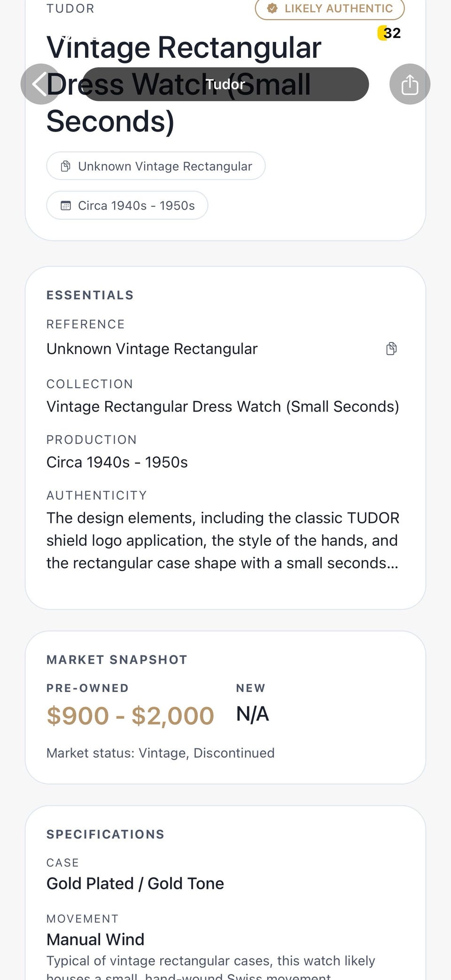451x980 pixels.
Task: Tap the battery indicator showing 32
Action: (x=389, y=33)
